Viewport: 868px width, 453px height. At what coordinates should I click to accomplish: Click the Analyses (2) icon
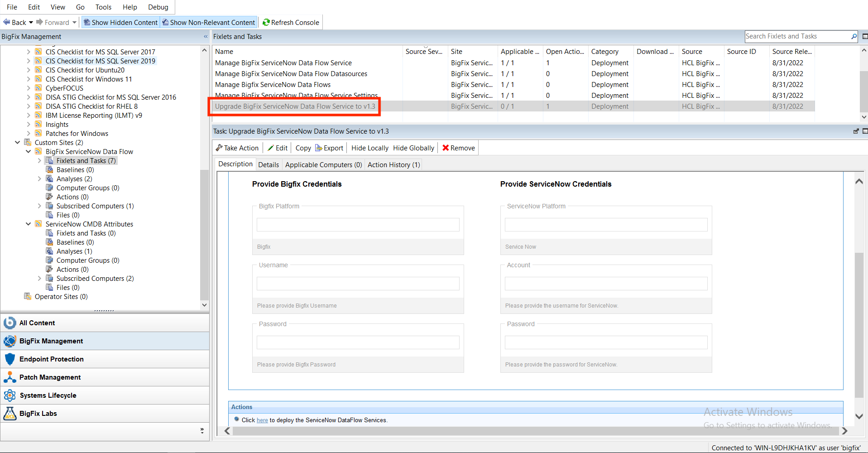coord(49,179)
